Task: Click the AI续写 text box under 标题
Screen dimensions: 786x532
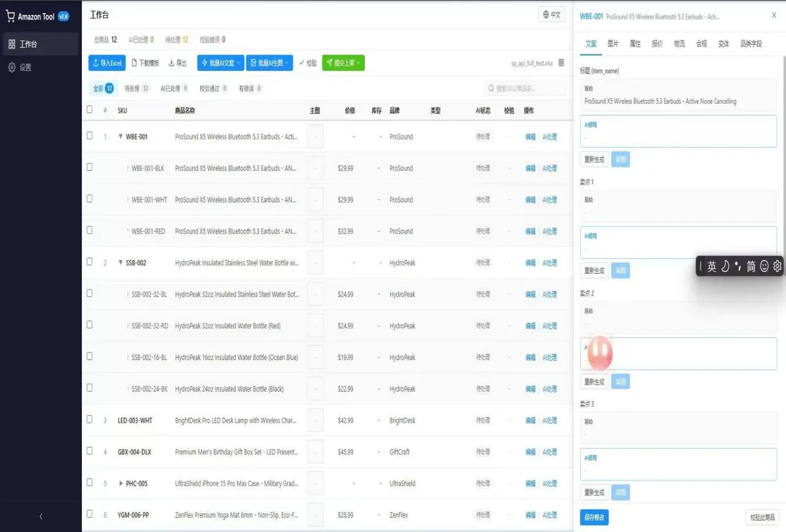Action: click(679, 131)
